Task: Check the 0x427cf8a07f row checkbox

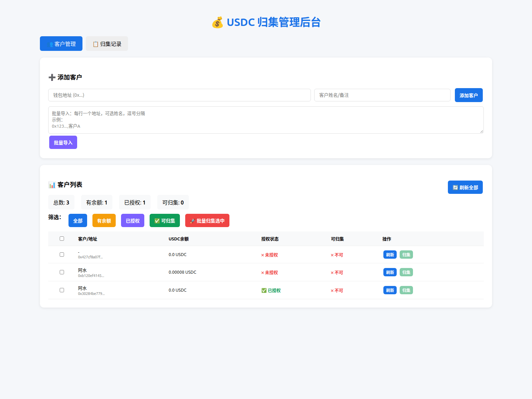Action: [x=62, y=254]
